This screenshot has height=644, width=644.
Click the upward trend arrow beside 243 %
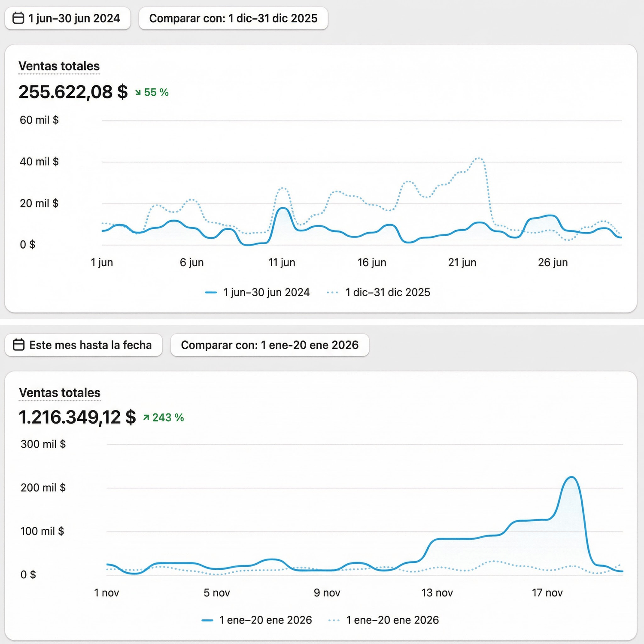point(146,417)
